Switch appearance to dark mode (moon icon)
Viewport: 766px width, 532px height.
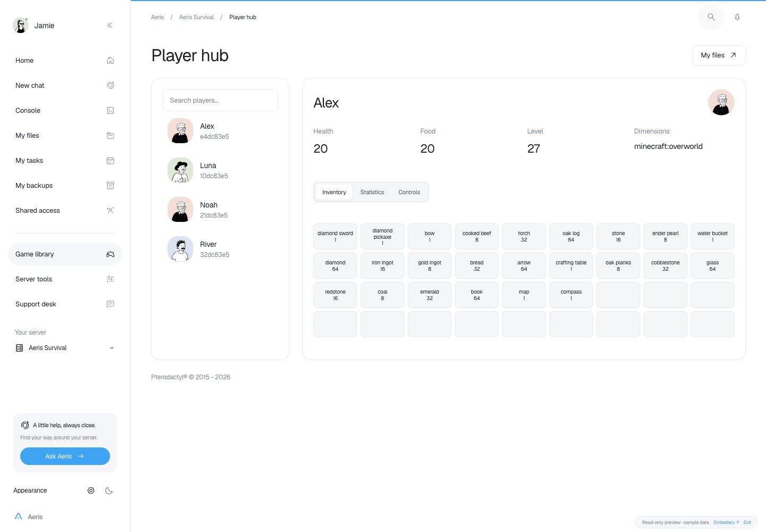click(109, 491)
